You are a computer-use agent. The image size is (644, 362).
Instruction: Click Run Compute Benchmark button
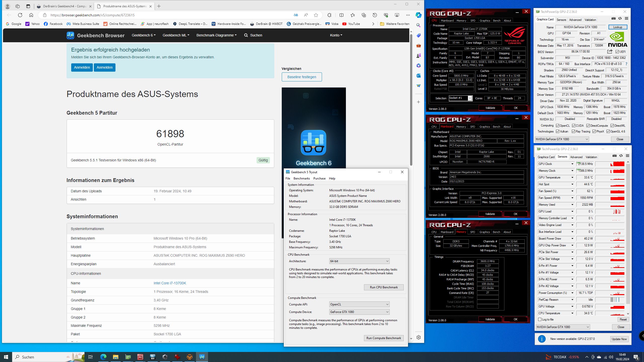pos(384,338)
